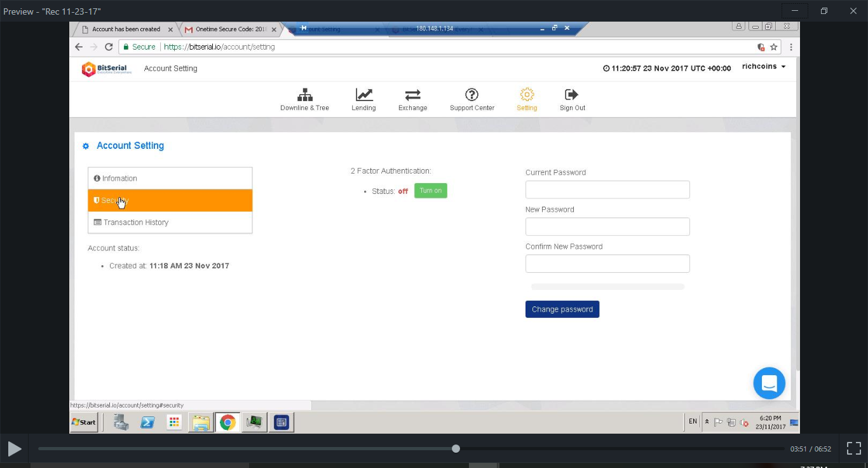
Task: Click the Current Password field
Action: (x=607, y=189)
